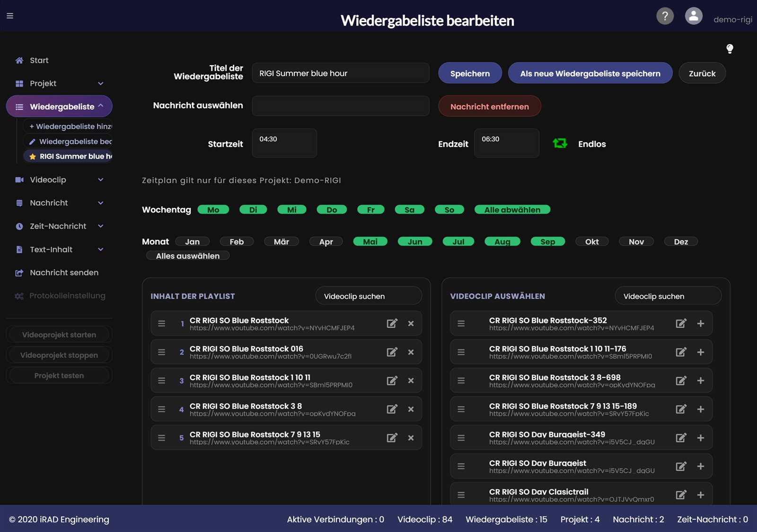
Task: Edit playlist item CR RIGI SO Blue Roststock 016
Action: click(392, 352)
